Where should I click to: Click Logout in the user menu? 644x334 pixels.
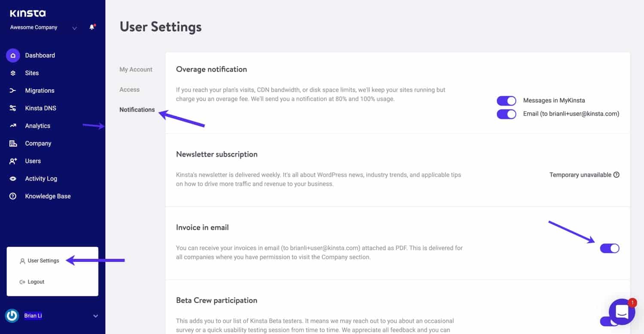click(x=36, y=282)
